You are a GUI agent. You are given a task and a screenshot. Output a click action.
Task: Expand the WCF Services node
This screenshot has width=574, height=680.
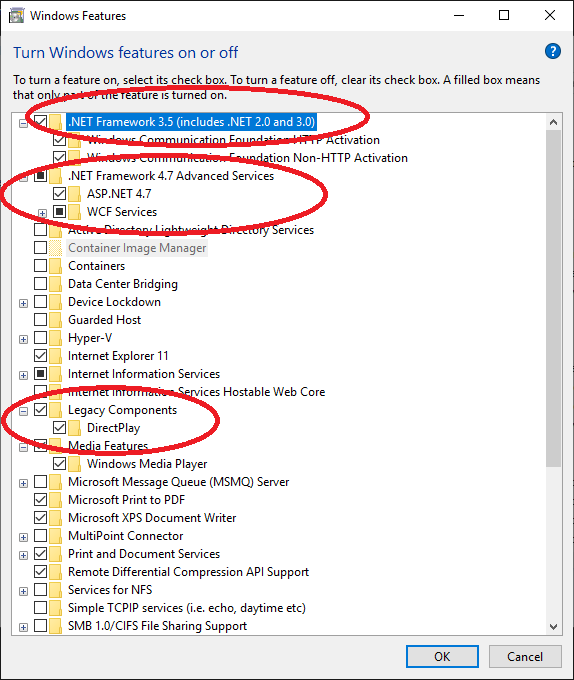click(x=42, y=213)
